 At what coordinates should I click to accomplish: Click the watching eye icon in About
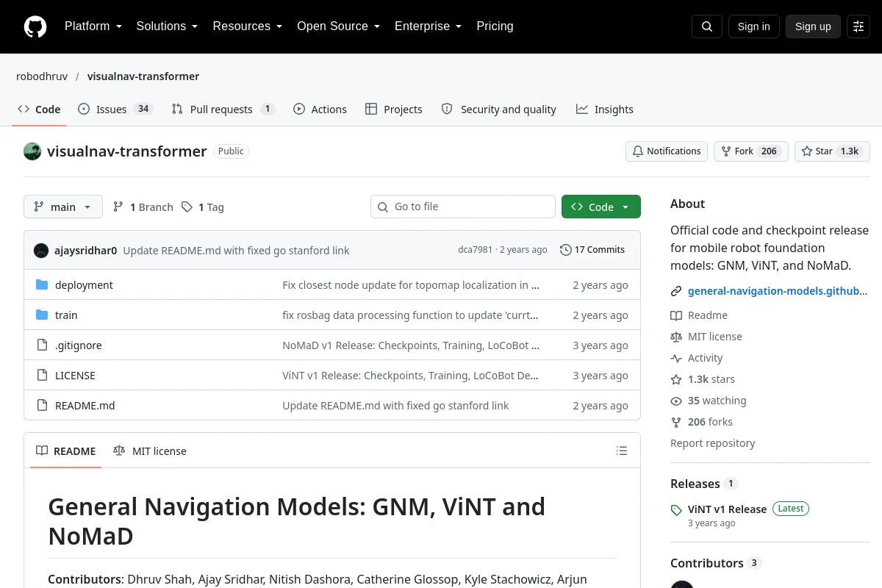point(676,401)
